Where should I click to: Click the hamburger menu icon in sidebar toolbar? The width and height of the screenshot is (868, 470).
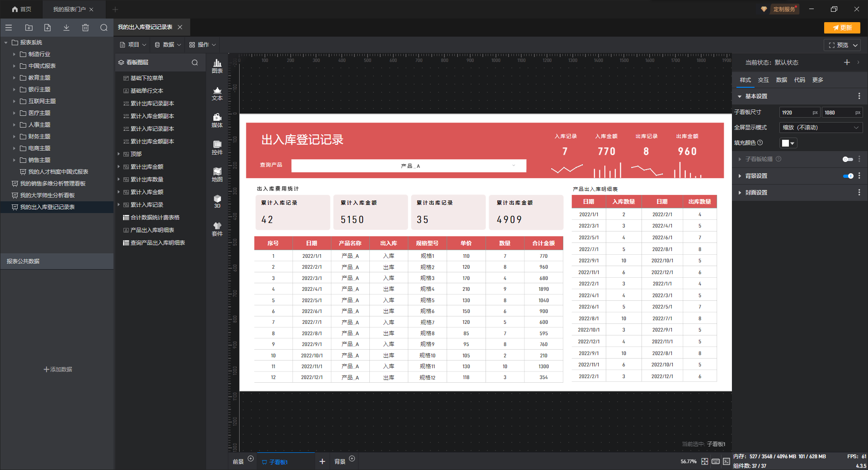click(x=9, y=28)
